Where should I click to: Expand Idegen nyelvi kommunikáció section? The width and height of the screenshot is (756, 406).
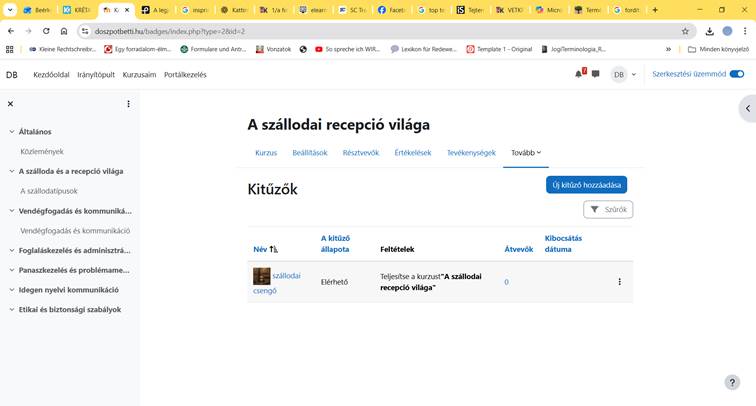[x=12, y=290]
